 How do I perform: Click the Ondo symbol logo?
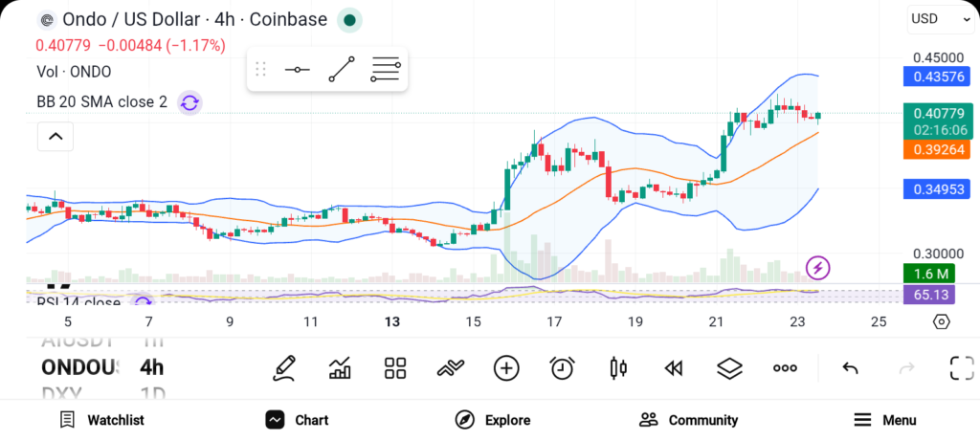(46, 20)
